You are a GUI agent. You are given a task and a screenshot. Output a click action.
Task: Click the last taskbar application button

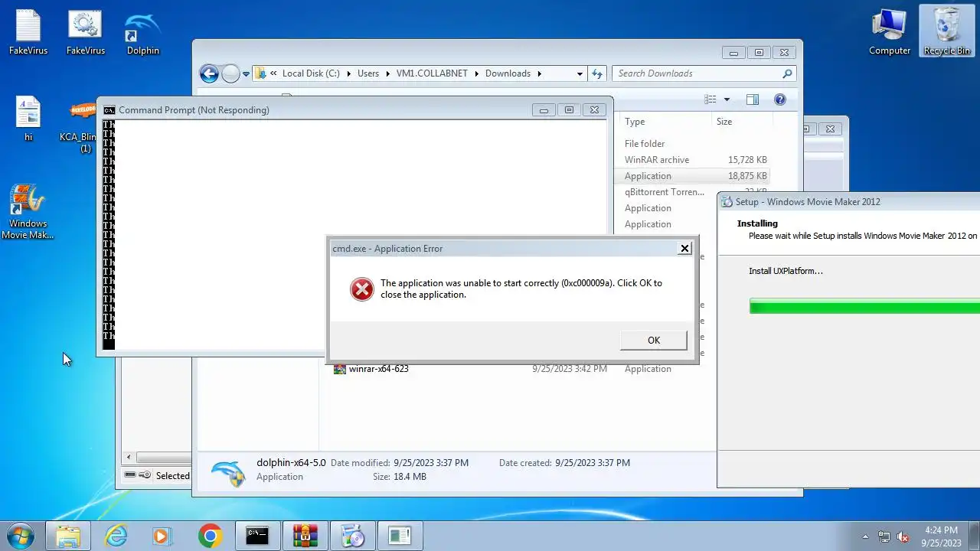[400, 536]
